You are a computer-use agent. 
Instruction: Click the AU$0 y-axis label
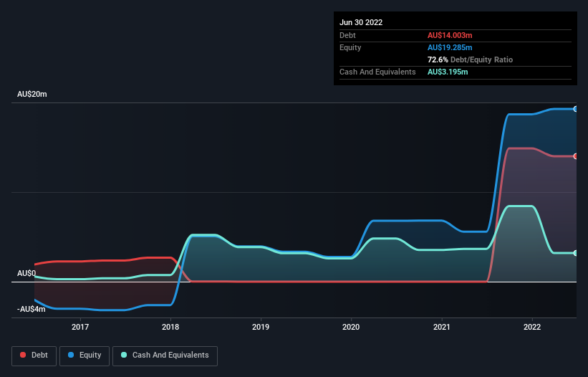26,274
